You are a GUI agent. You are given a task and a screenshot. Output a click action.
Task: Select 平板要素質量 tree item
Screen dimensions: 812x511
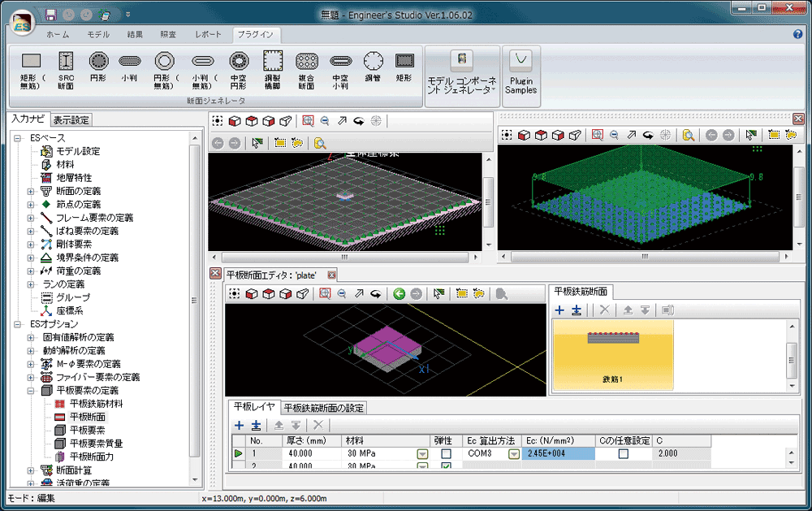coord(96,444)
